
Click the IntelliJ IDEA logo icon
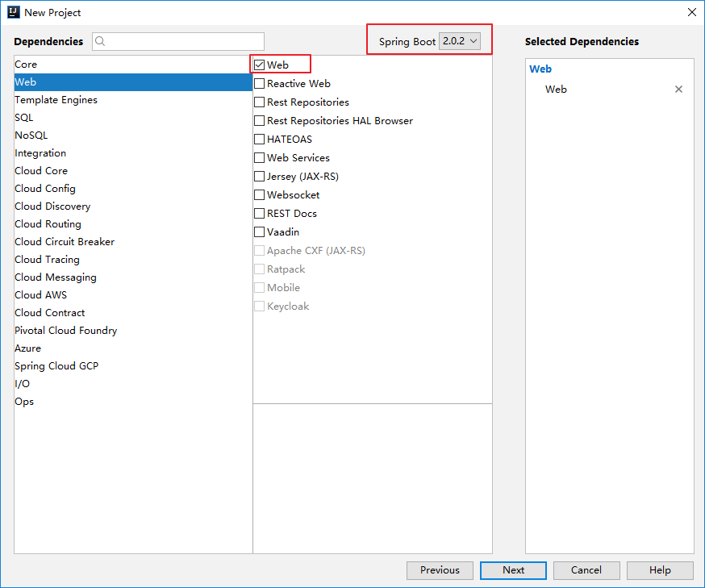(x=14, y=12)
